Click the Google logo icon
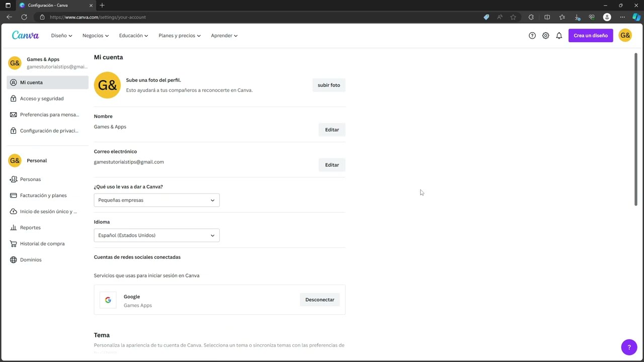Viewport: 644px width, 362px height. tap(108, 300)
